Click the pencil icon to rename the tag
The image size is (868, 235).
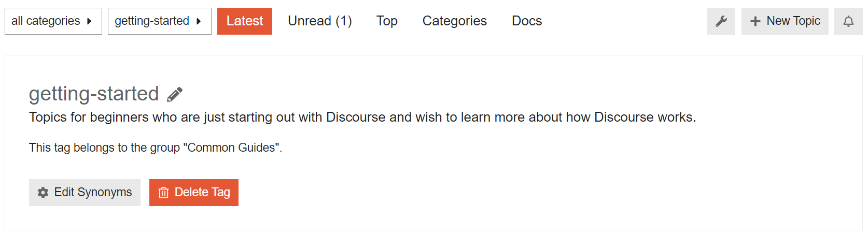(175, 94)
